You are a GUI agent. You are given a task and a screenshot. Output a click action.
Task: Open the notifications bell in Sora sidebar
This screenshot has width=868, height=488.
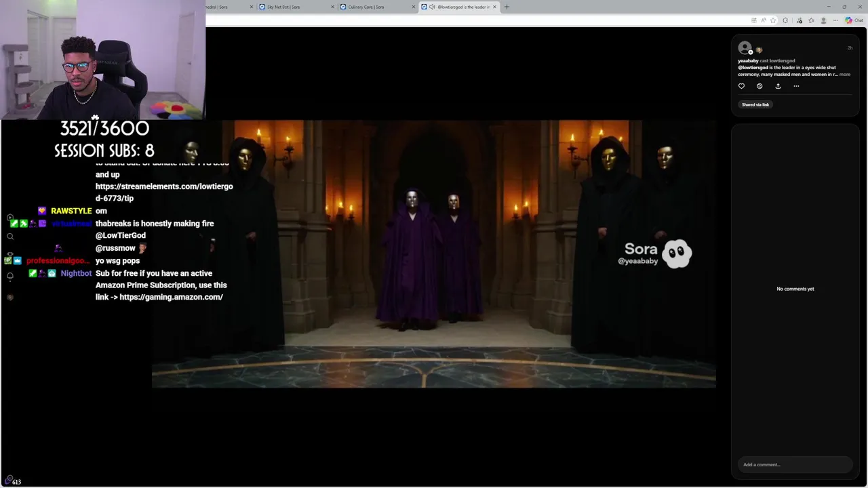pyautogui.click(x=10, y=276)
